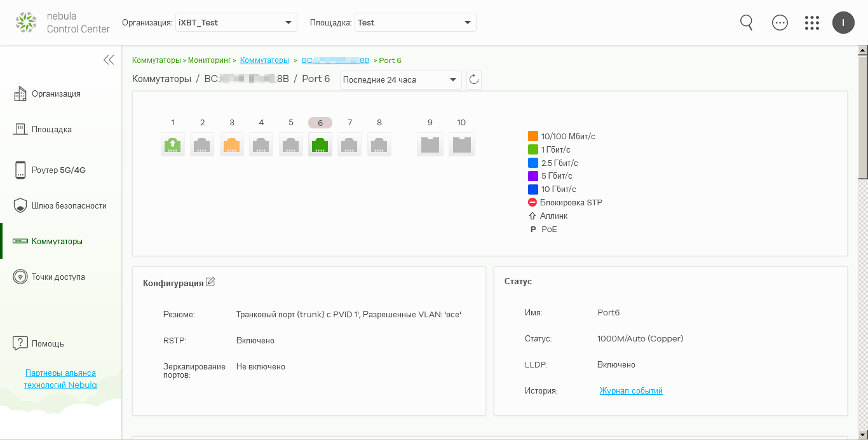
Task: Click the Конфигурация panel heading
Action: (x=173, y=283)
